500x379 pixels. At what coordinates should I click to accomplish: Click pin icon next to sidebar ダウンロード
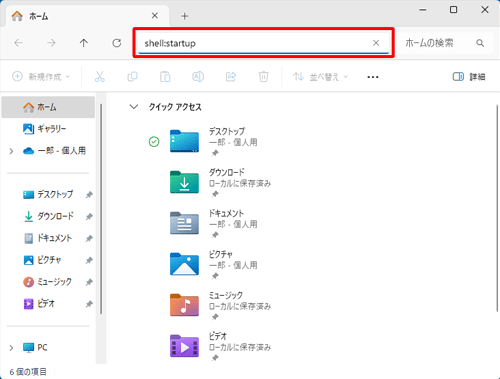point(89,217)
